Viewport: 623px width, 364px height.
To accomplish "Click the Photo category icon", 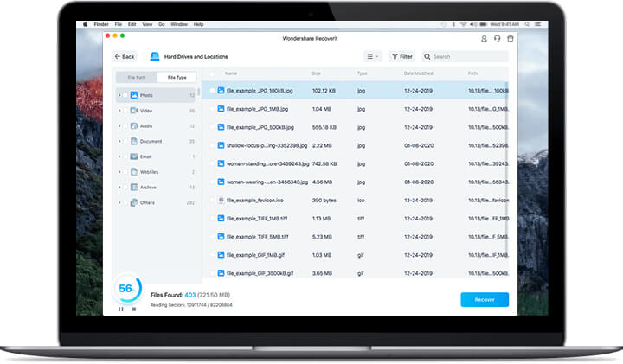I will click(134, 95).
